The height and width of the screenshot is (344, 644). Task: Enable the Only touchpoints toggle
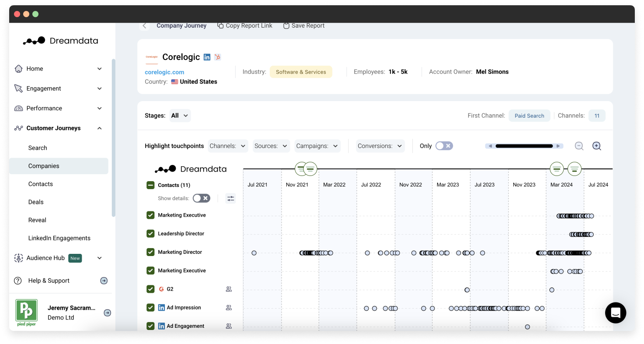[444, 146]
